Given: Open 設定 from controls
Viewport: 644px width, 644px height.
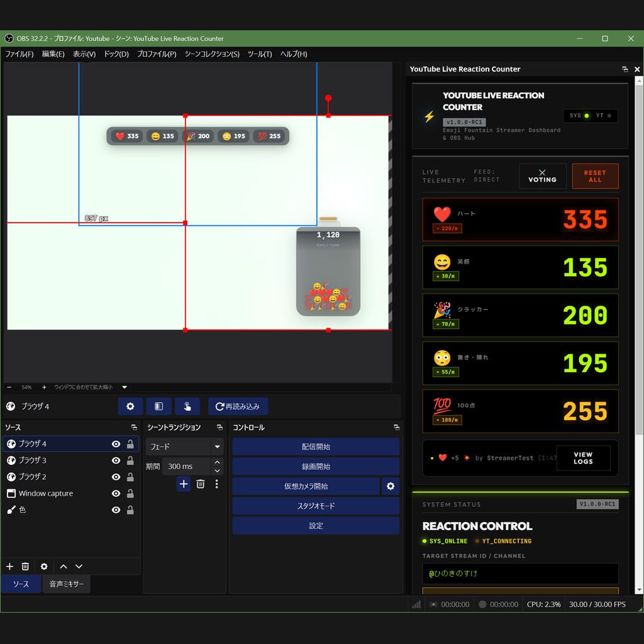Looking at the screenshot, I should coord(316,526).
